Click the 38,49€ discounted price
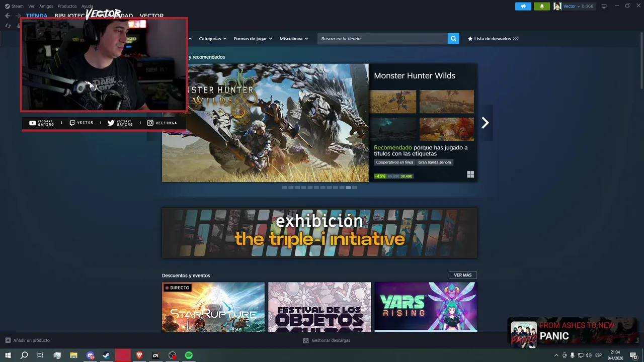This screenshot has height=362, width=644. (x=407, y=176)
